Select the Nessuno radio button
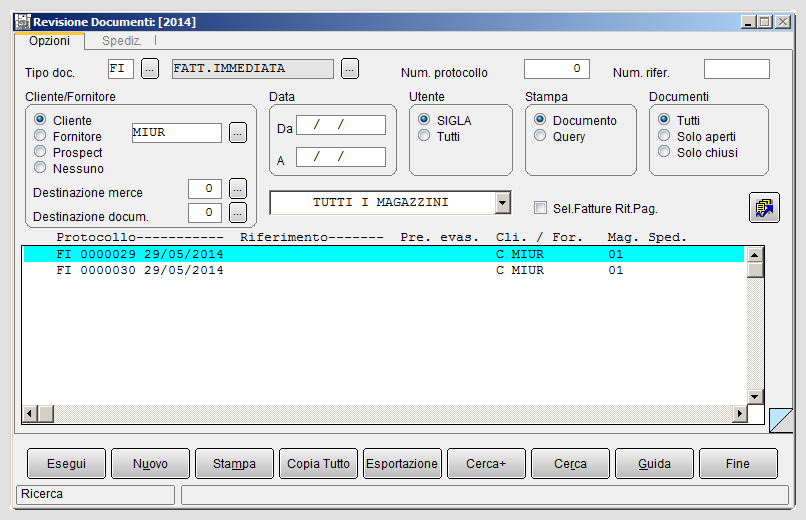The width and height of the screenshot is (806, 520). pyautogui.click(x=40, y=167)
